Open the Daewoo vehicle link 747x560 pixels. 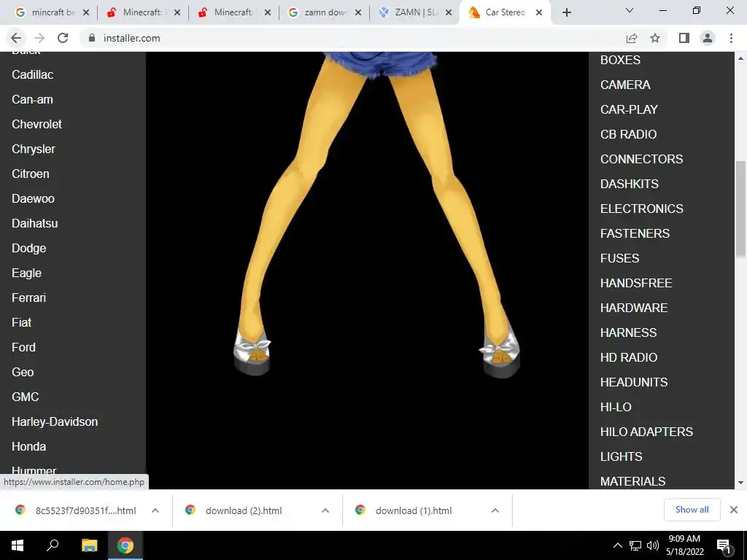tap(33, 198)
